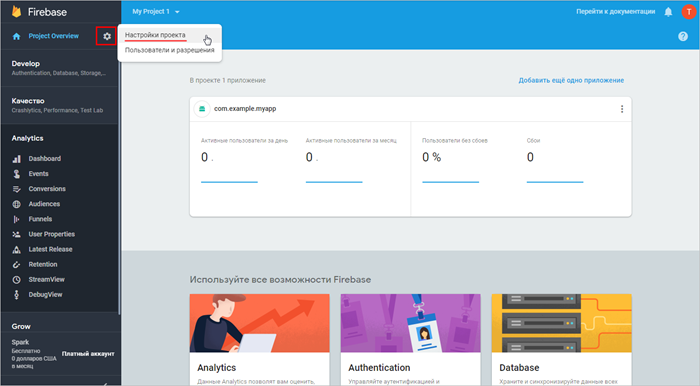Open the three-dot menu on app card
Viewport: 700px width, 386px height.
622,109
